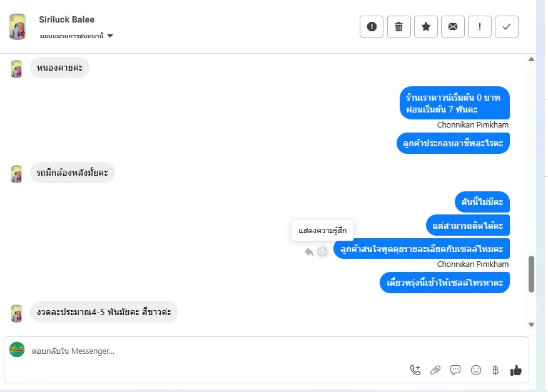548x392 pixels.
Task: Delete conversation using trash icon
Action: point(398,26)
